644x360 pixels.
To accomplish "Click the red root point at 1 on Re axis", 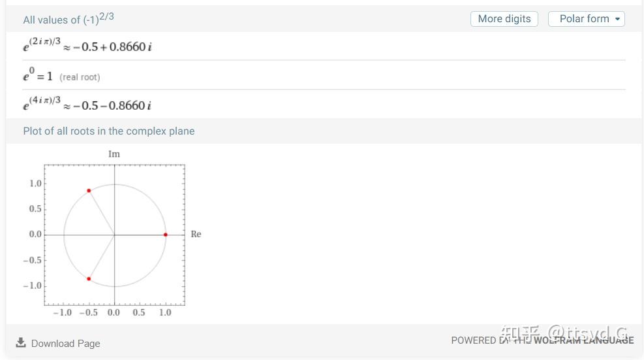I will click(166, 235).
